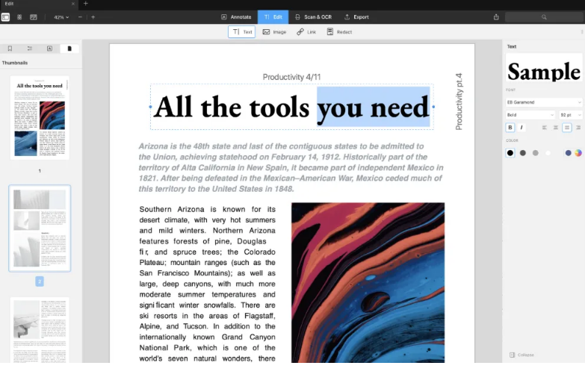The height and width of the screenshot is (392, 585).
Task: Toggle the sidebar panel icon
Action: pyautogui.click(x=6, y=17)
